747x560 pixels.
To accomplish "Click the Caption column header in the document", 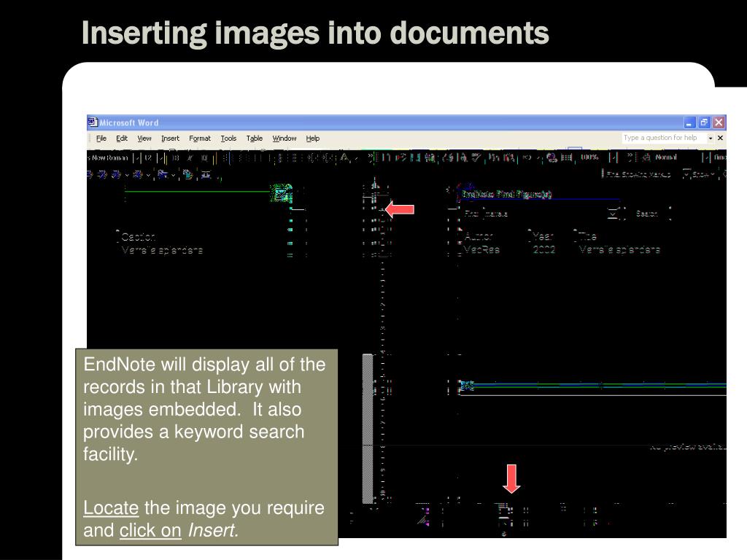I will [x=138, y=237].
